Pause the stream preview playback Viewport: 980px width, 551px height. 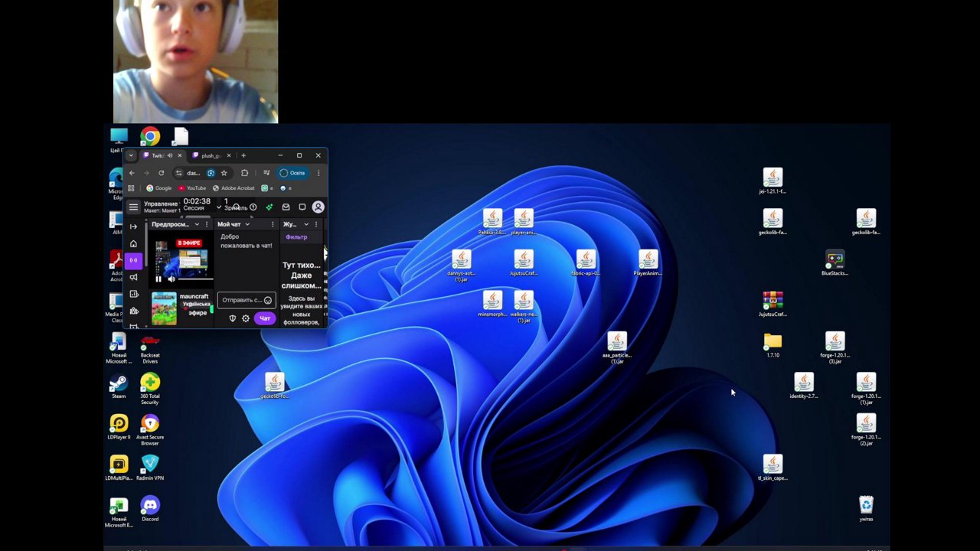158,279
